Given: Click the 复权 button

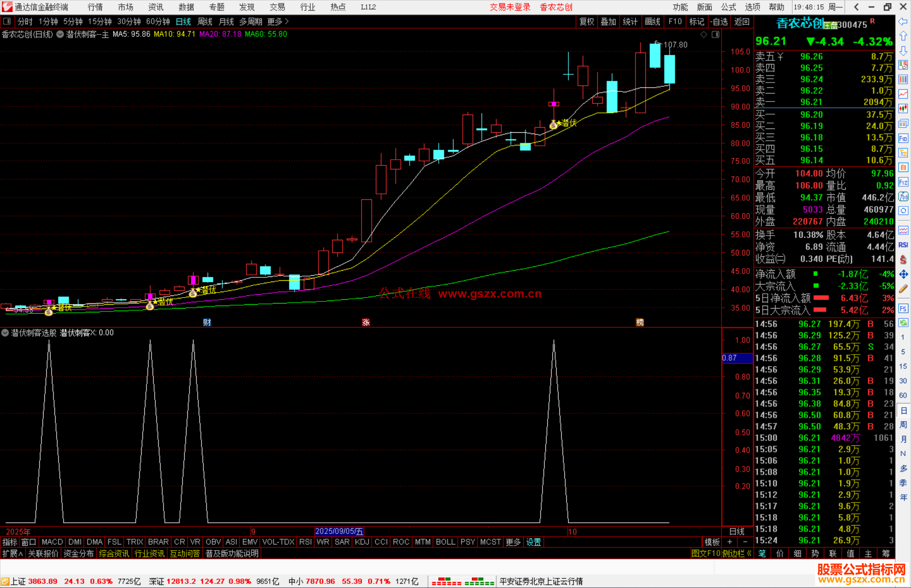Looking at the screenshot, I should pos(587,21).
